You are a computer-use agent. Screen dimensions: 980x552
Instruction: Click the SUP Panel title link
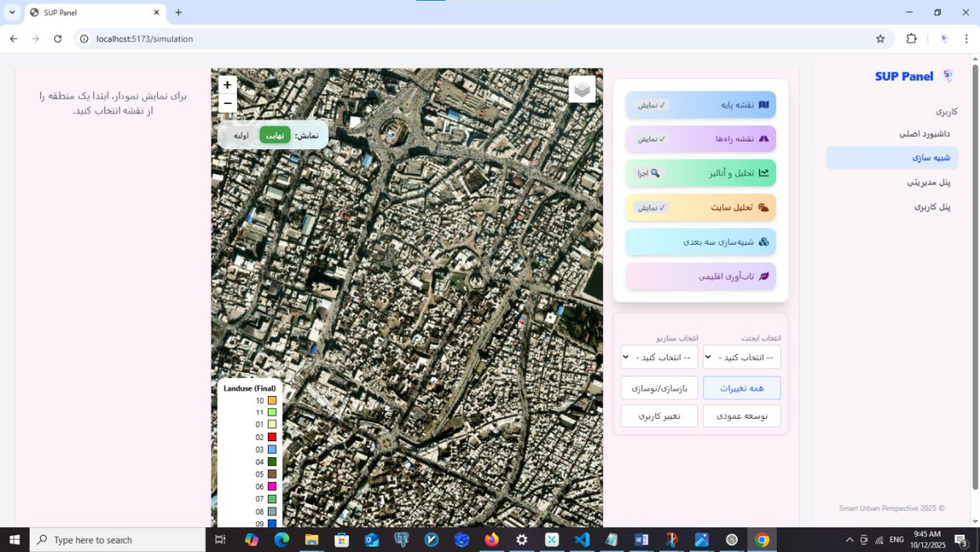point(904,76)
